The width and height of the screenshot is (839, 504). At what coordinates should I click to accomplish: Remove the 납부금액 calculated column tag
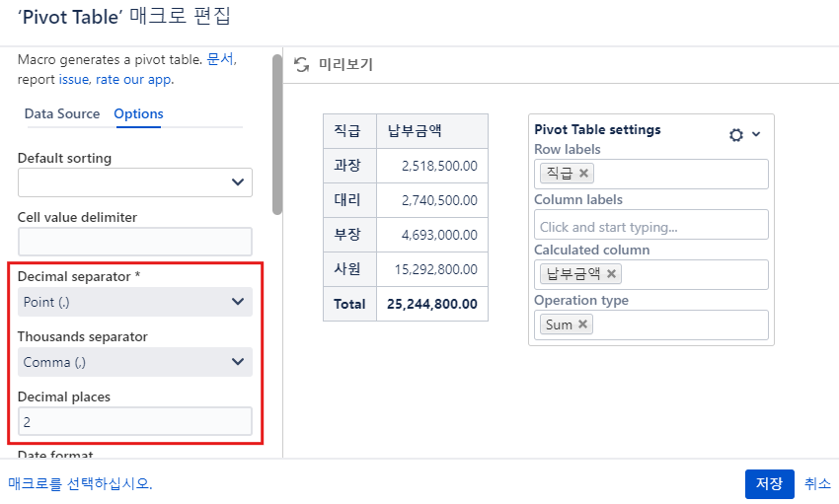pos(612,274)
